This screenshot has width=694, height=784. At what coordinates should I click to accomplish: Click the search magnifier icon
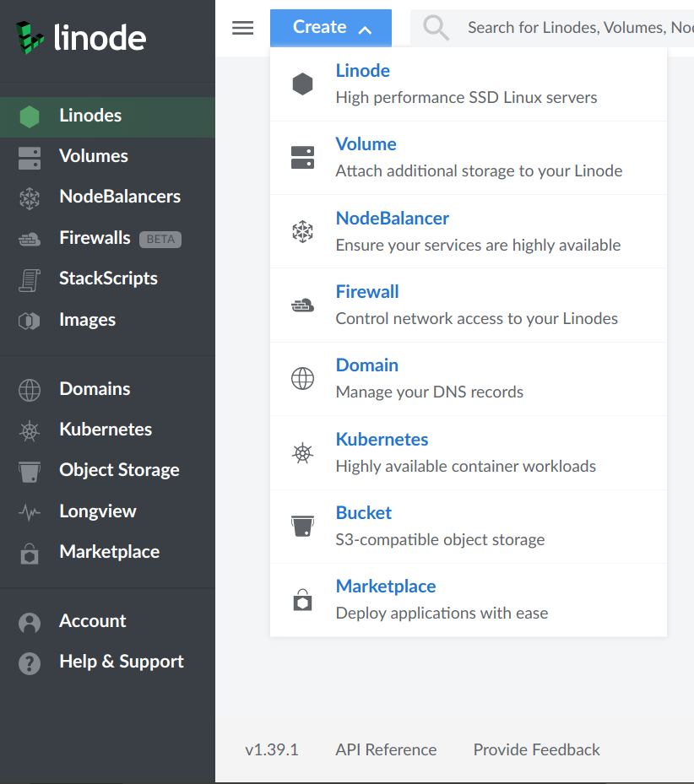coord(436,28)
